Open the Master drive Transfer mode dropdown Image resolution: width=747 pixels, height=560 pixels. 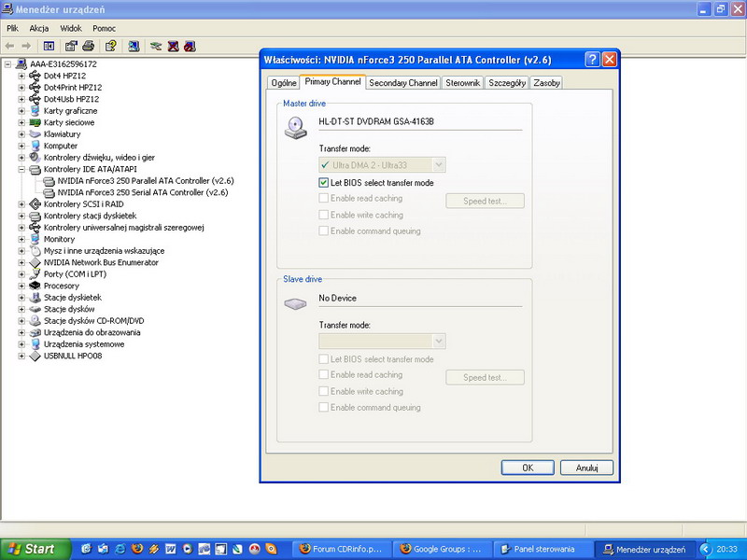pos(382,165)
